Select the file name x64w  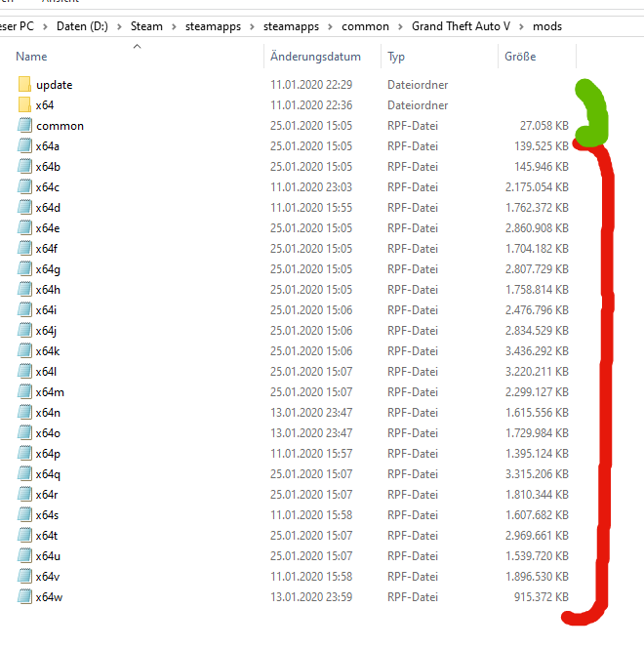(49, 596)
